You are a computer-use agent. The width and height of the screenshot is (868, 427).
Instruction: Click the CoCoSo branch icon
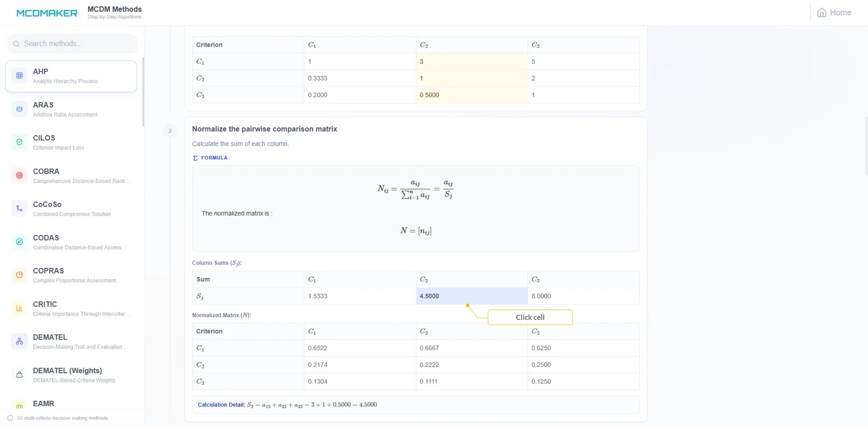[20, 209]
